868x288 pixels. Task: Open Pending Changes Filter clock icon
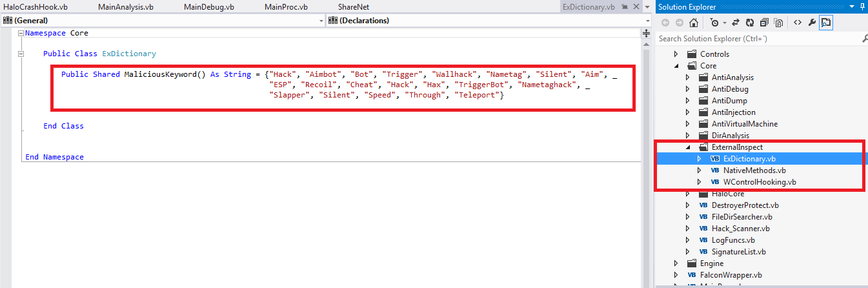[x=714, y=23]
